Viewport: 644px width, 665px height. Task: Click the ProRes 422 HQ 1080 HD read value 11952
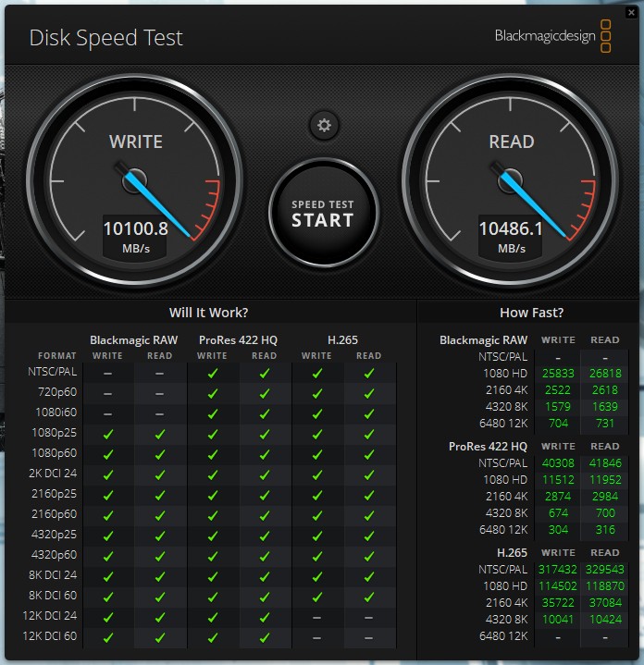pos(605,479)
